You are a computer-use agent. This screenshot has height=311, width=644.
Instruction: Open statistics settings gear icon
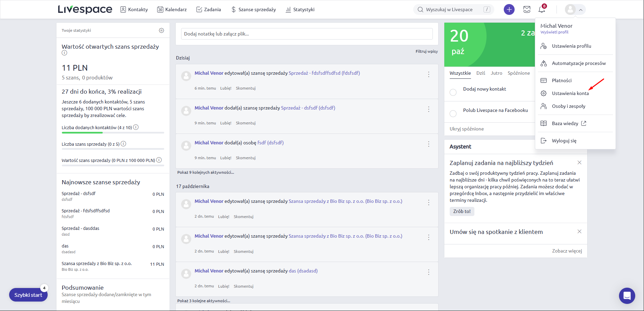[x=162, y=30]
